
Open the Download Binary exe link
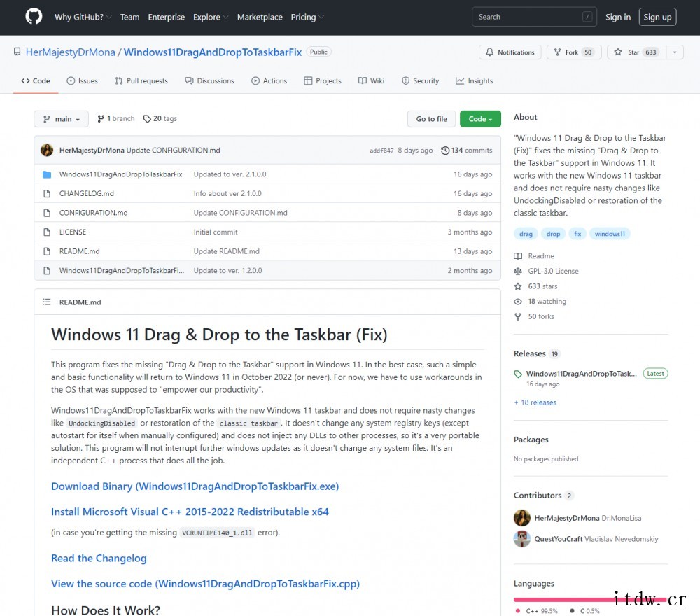click(x=195, y=486)
